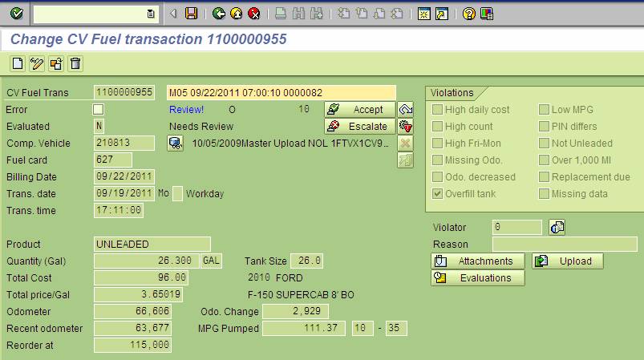The image size is (644, 360).
Task: Toggle the High daily cost checkbox
Action: coord(437,110)
